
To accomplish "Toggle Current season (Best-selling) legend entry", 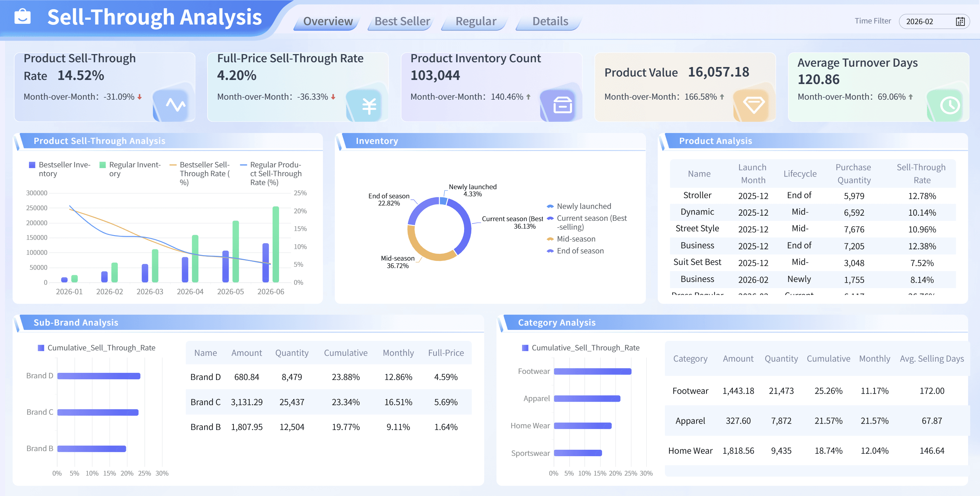I will (587, 222).
